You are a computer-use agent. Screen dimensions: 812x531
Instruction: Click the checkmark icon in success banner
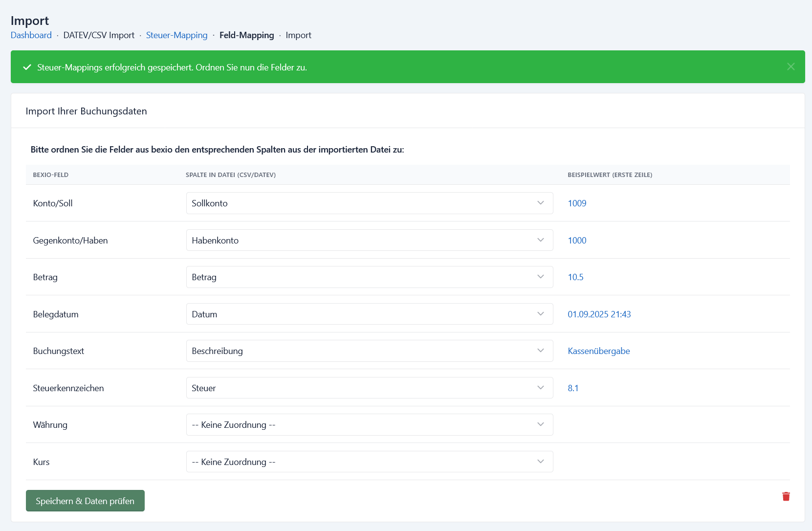tap(27, 67)
